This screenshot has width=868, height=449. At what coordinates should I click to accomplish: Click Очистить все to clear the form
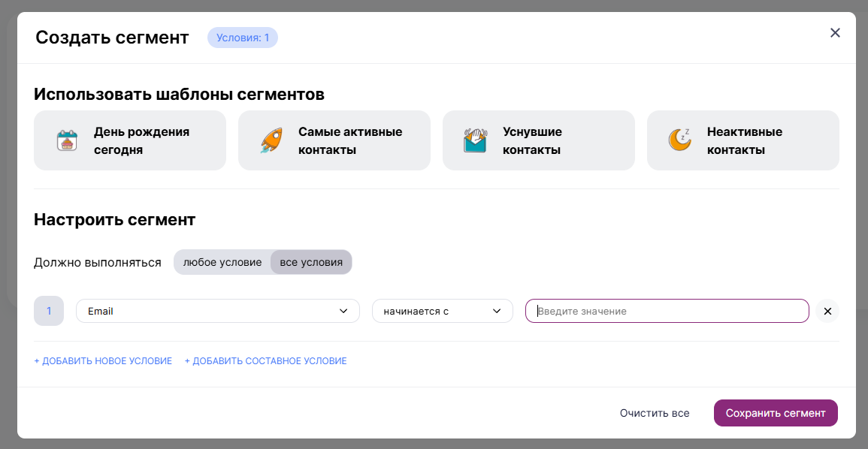(655, 412)
